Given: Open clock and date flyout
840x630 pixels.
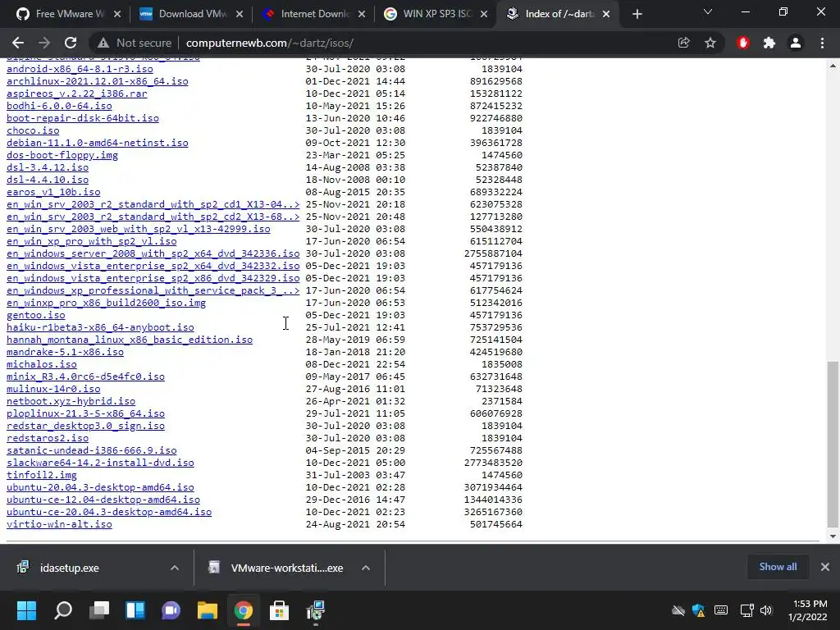Looking at the screenshot, I should [x=807, y=610].
